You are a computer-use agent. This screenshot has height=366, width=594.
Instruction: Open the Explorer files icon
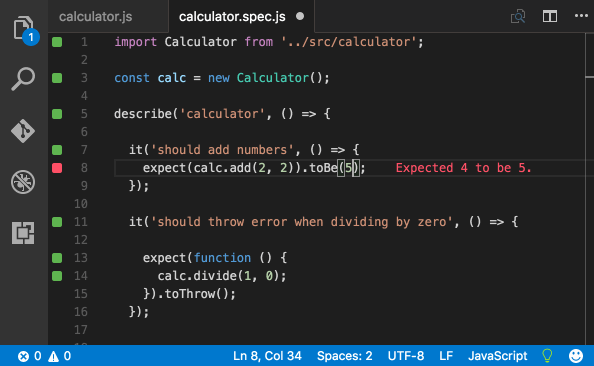(23, 28)
